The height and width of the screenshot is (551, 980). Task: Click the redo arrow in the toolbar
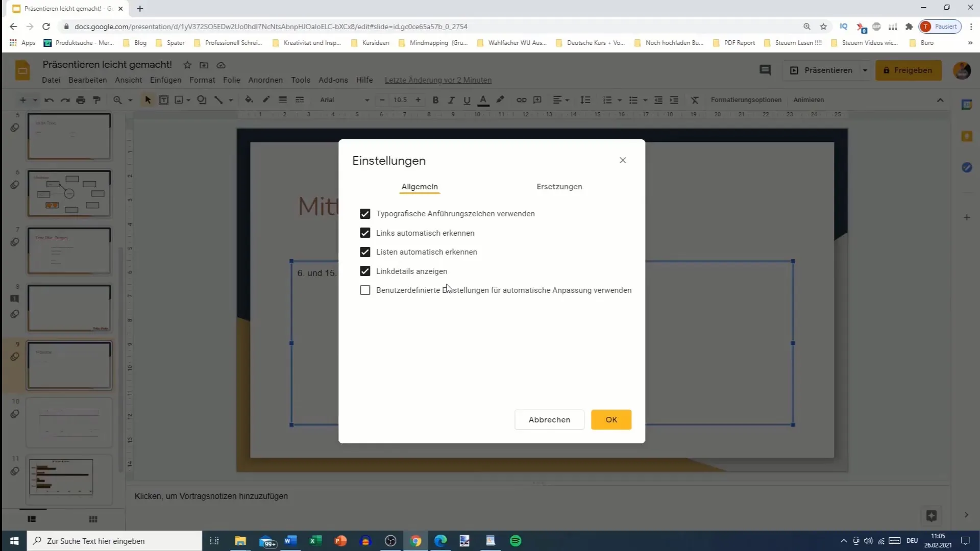(65, 100)
